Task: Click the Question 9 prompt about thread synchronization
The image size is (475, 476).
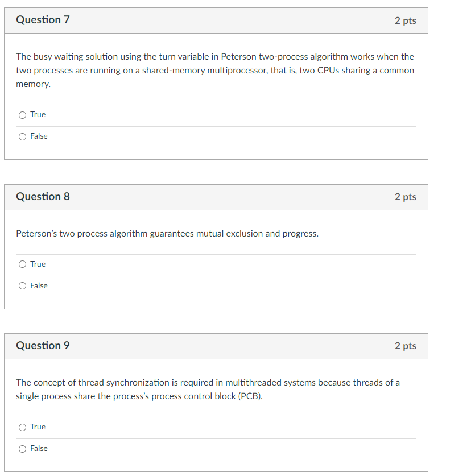Action: [208, 389]
